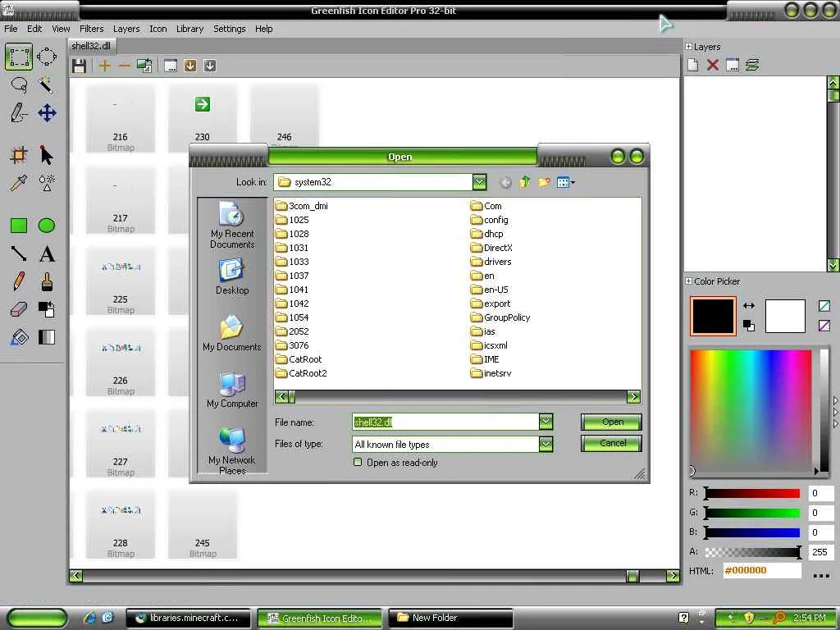840x630 pixels.
Task: Expand the Look in folder dropdown
Action: click(479, 182)
